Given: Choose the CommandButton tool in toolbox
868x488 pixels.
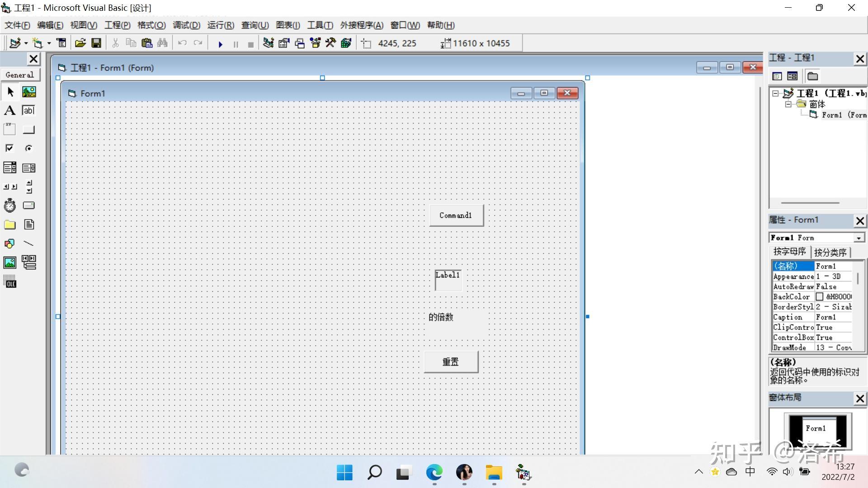Looking at the screenshot, I should pyautogui.click(x=28, y=130).
